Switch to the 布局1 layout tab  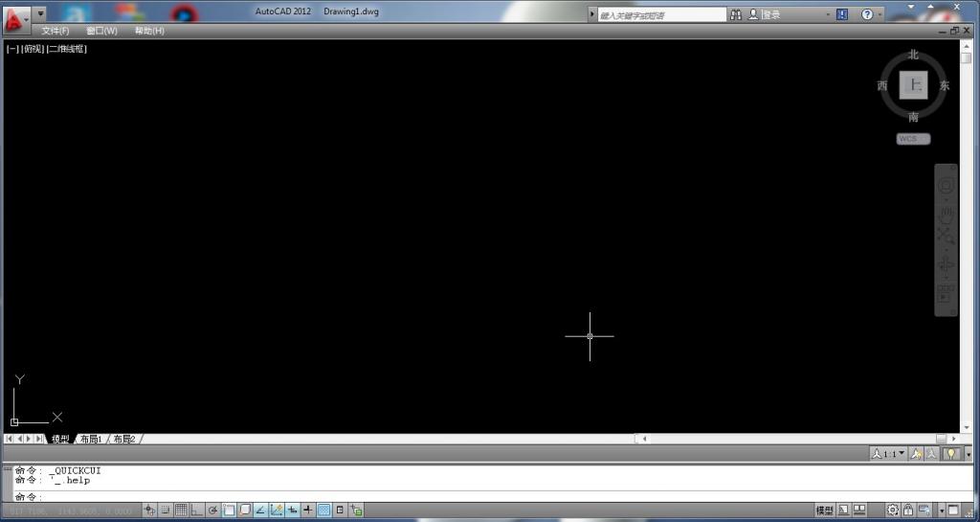91,439
